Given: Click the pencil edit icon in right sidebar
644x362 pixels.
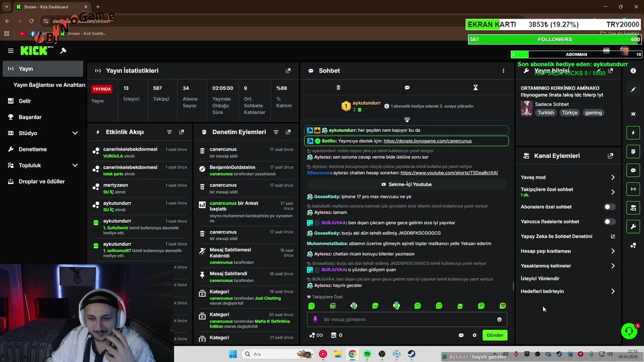Looking at the screenshot, I should [x=633, y=89].
